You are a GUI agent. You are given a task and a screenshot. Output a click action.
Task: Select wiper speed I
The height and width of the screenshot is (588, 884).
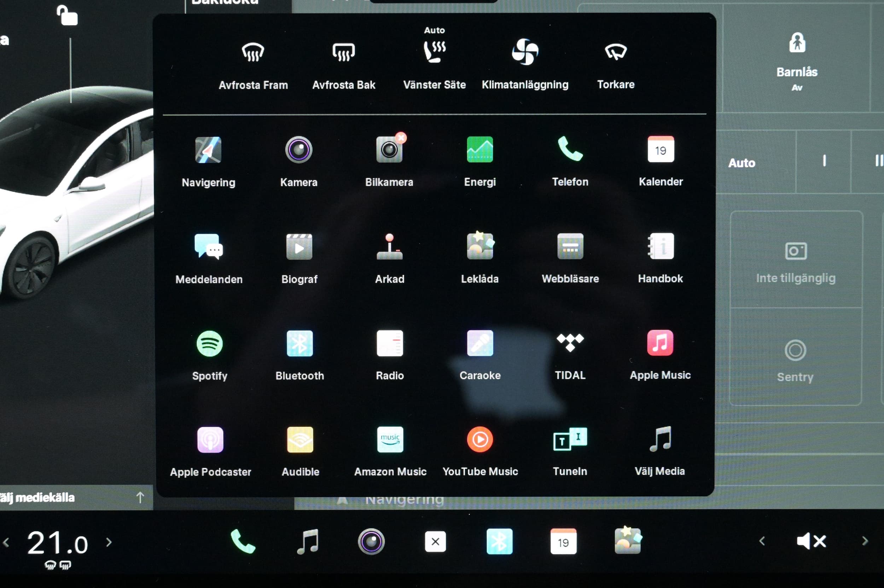824,161
